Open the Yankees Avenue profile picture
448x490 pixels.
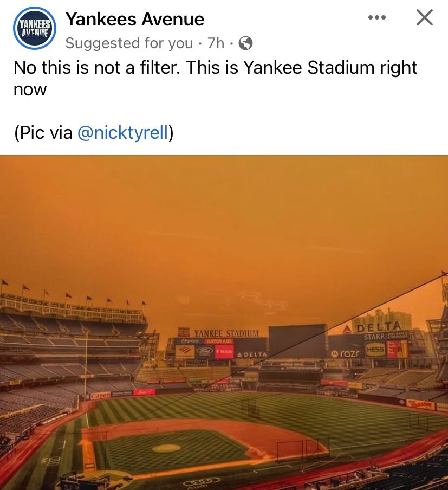34,29
